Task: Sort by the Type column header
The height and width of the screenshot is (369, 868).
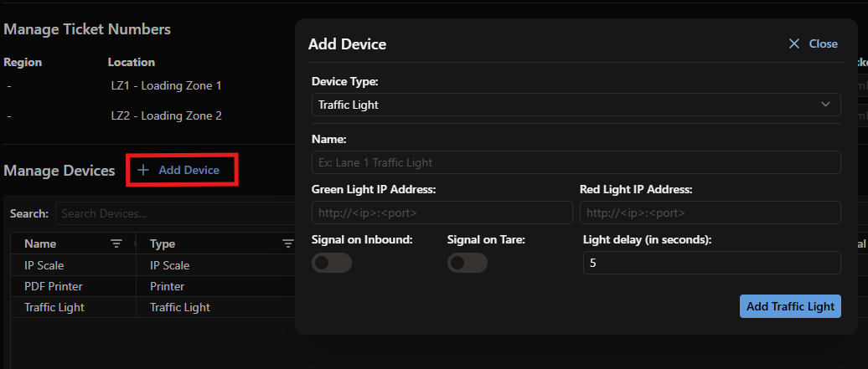Action: pyautogui.click(x=163, y=244)
